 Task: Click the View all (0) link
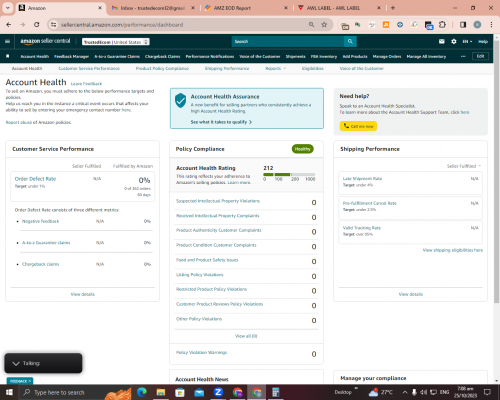[246, 336]
